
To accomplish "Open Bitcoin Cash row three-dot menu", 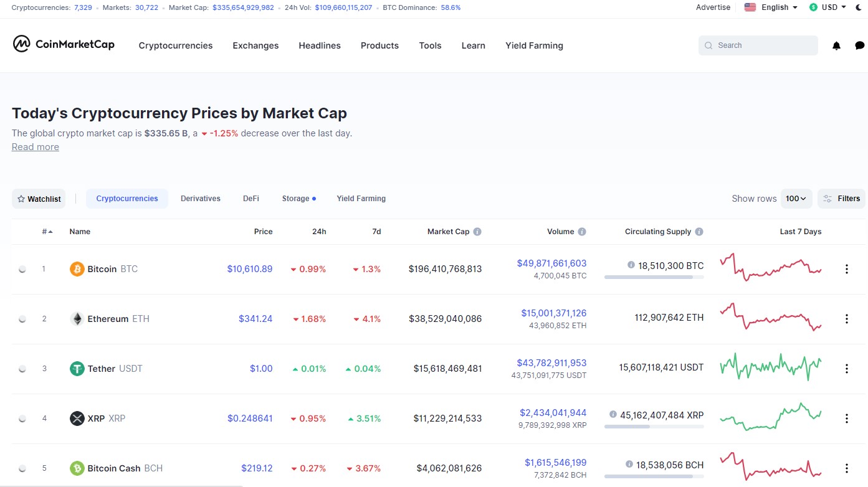I will [846, 468].
